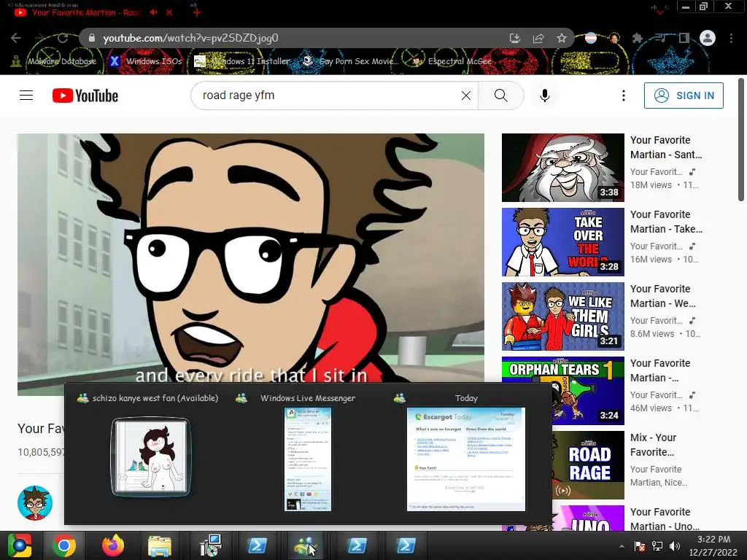This screenshot has height=560, width=747.
Task: Toggle the browser side panel
Action: [x=684, y=38]
